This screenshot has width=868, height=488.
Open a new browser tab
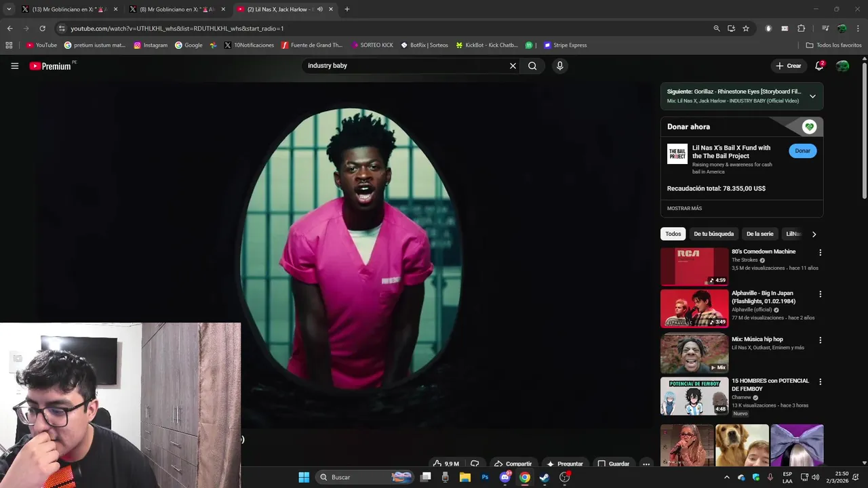click(347, 9)
